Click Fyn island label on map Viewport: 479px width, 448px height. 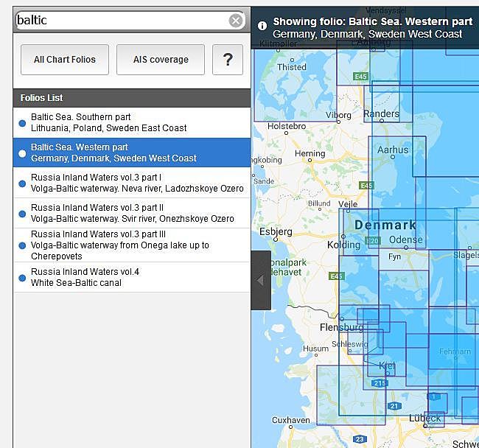[x=394, y=256]
